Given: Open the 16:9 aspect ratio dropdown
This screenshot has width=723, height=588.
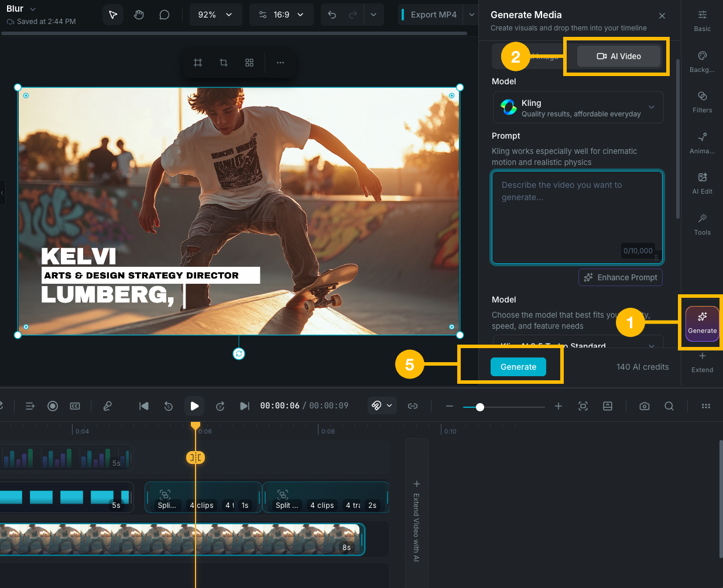Looking at the screenshot, I should 281,14.
